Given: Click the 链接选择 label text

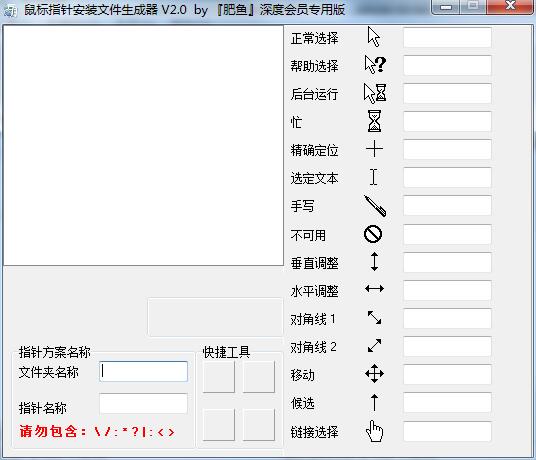Looking at the screenshot, I should (314, 432).
